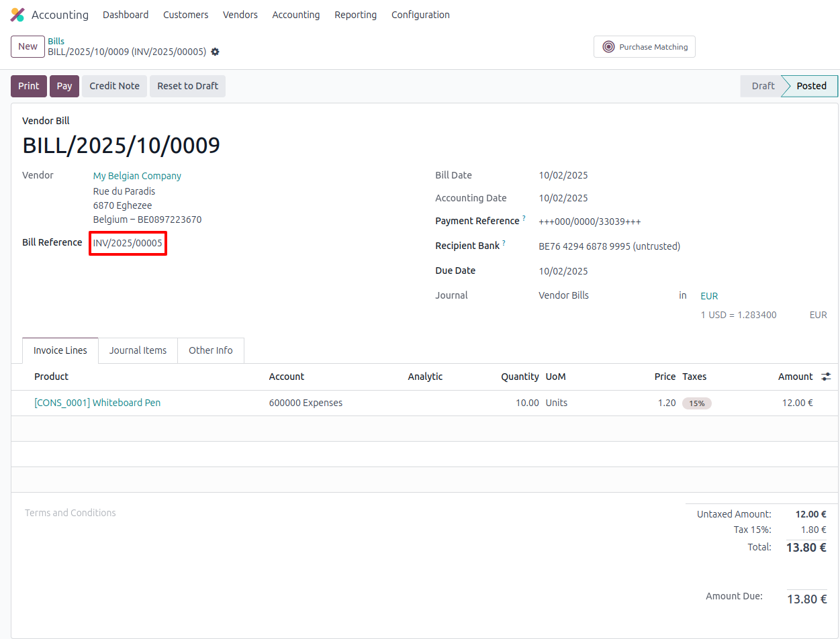Click the Pay button

click(64, 86)
